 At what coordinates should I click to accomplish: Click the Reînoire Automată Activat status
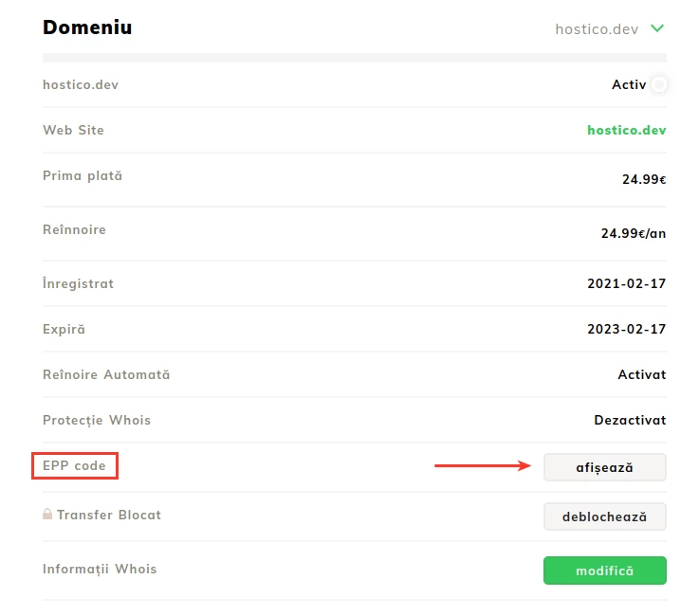click(x=641, y=374)
